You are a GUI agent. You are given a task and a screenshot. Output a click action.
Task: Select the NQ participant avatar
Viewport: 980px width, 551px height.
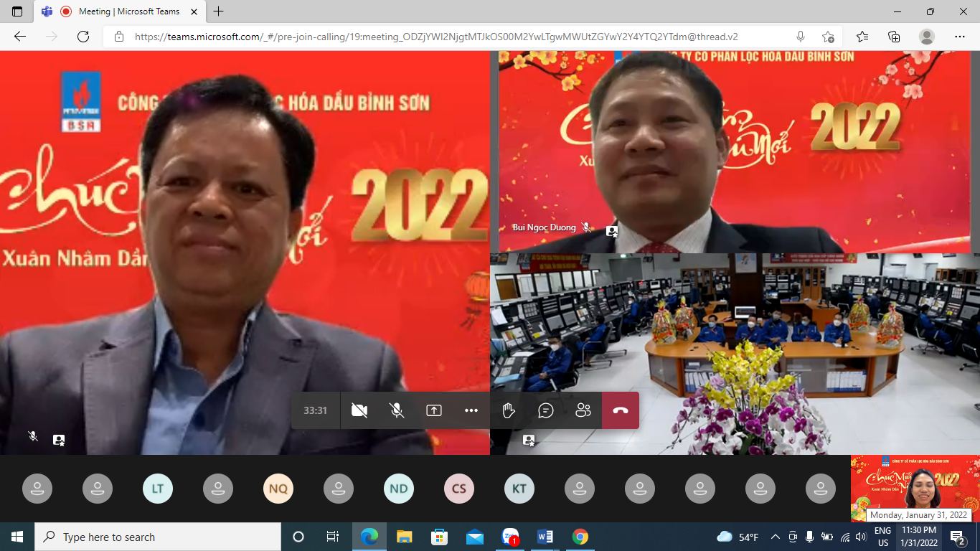[278, 489]
